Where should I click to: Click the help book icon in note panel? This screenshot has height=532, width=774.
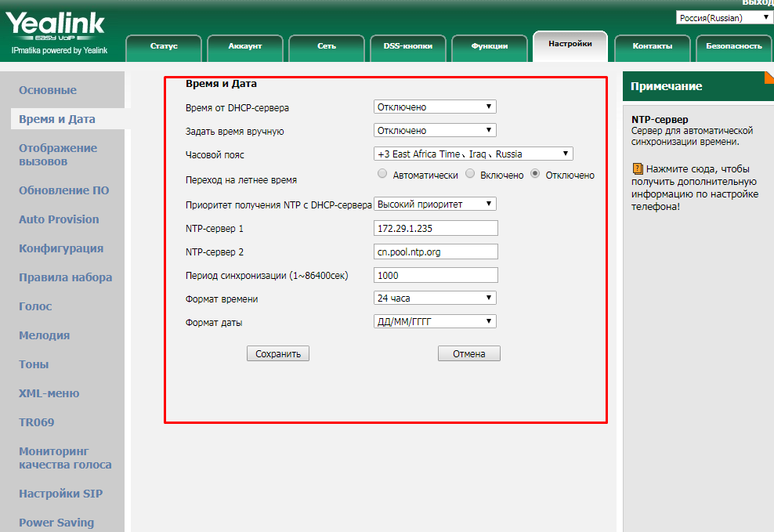pos(638,168)
